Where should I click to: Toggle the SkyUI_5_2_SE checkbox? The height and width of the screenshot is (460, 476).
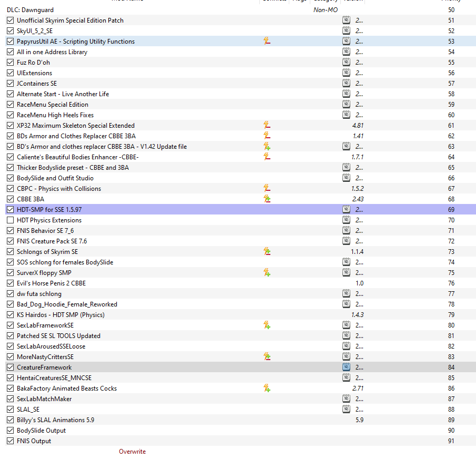click(x=11, y=30)
